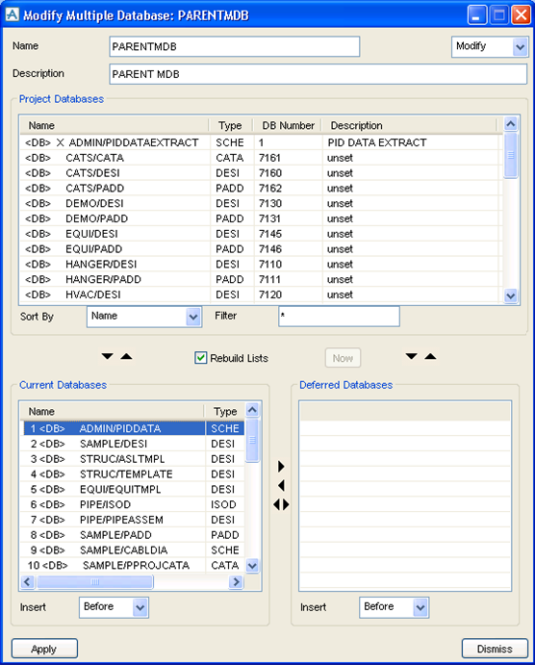Move database back with left arrow
535x665 pixels.
tap(281, 485)
